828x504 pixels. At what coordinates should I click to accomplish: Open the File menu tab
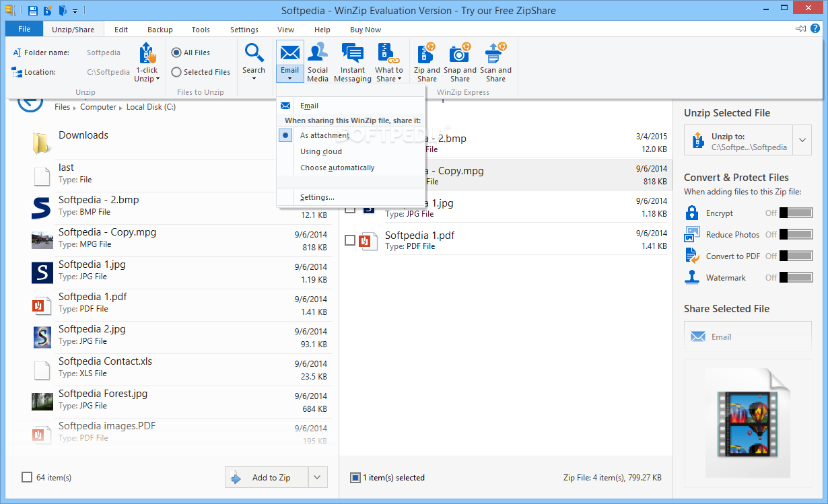coord(24,30)
